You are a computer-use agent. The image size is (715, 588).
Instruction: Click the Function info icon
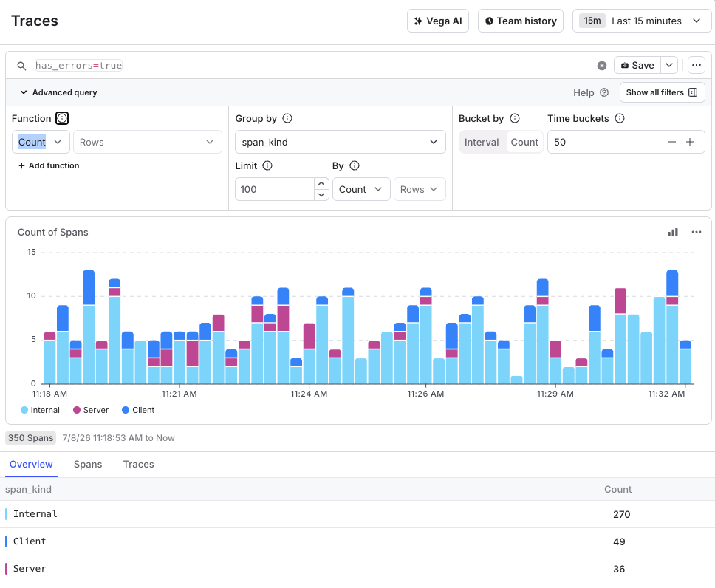coord(62,119)
